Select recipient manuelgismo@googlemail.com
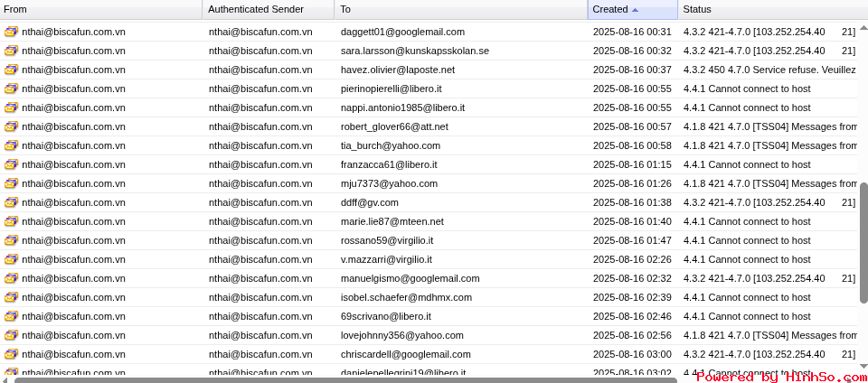Screen dimensions: 868x383 pyautogui.click(x=410, y=278)
